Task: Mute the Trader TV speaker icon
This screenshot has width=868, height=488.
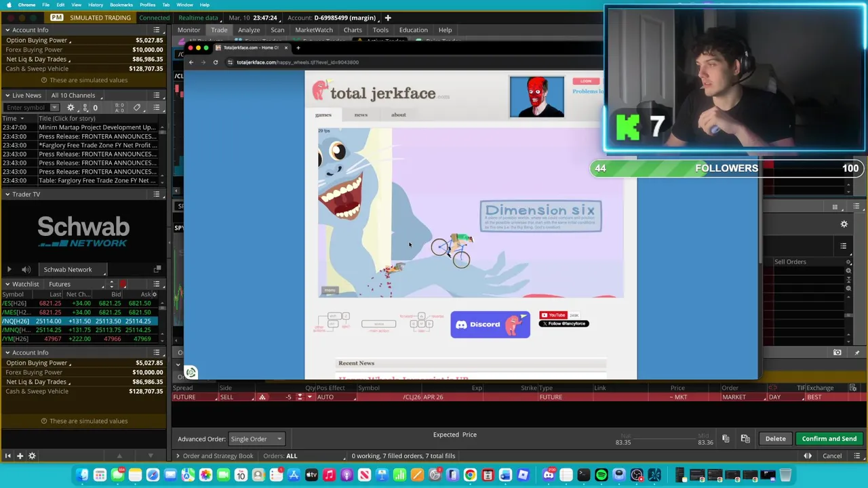Action: [x=26, y=270]
